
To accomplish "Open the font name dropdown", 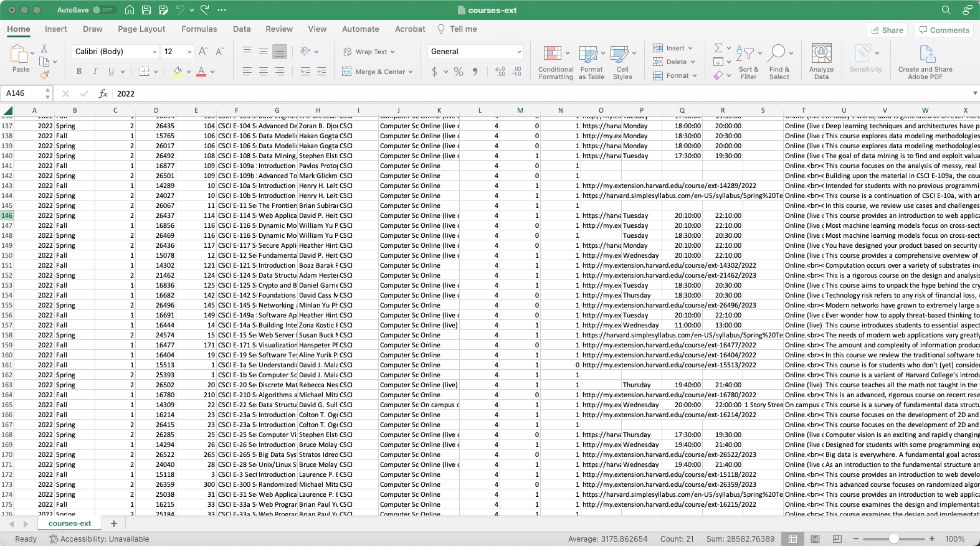I will pos(155,52).
